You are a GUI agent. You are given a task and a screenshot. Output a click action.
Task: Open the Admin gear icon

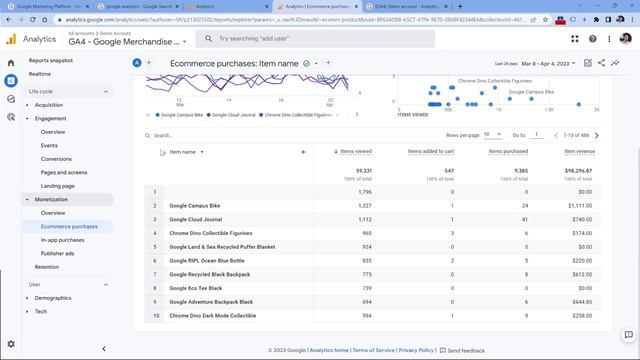[x=11, y=344]
